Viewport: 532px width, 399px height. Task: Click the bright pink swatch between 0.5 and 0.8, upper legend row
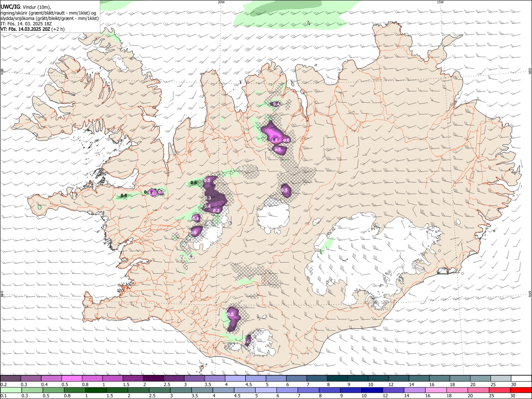click(x=71, y=379)
